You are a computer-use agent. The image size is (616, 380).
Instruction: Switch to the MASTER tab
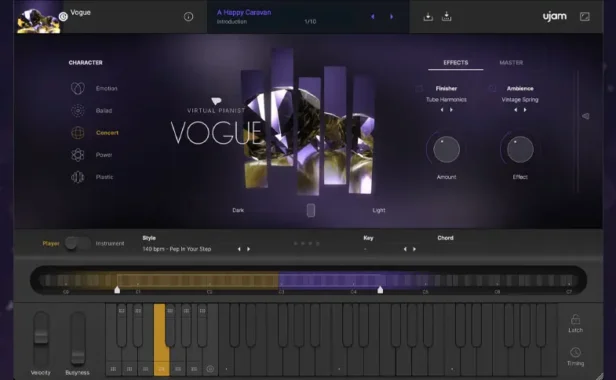(x=511, y=63)
